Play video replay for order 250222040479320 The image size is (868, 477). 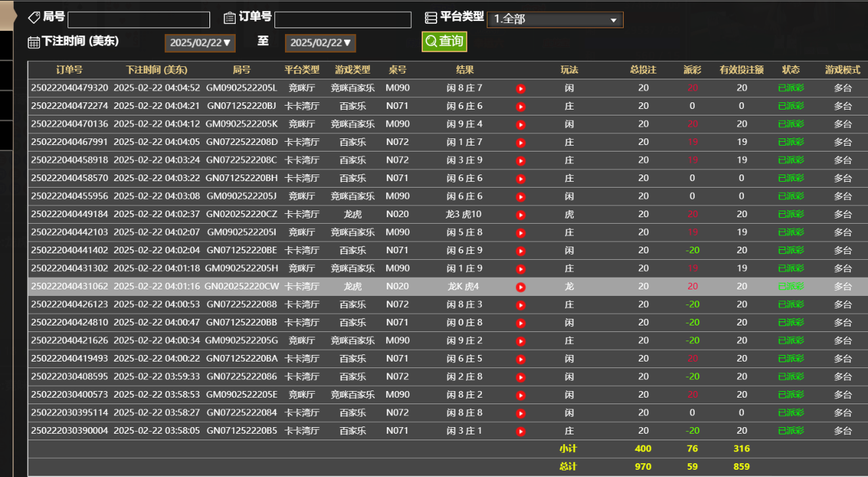pos(521,89)
